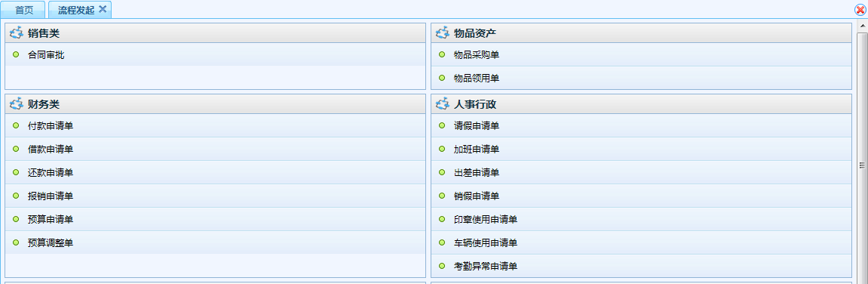Click the green bullet next to 销假申请单
The height and width of the screenshot is (284, 868).
click(442, 195)
